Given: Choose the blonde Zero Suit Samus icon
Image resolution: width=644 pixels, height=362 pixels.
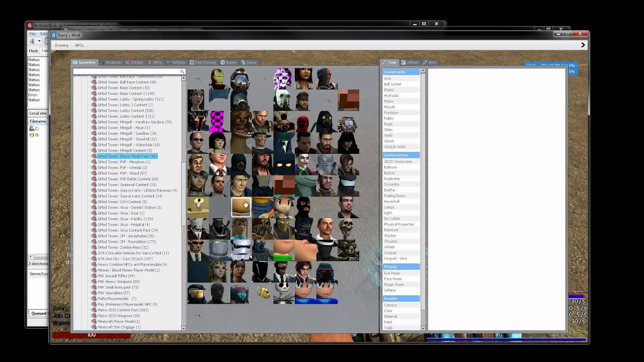Looking at the screenshot, I should (x=240, y=229).
